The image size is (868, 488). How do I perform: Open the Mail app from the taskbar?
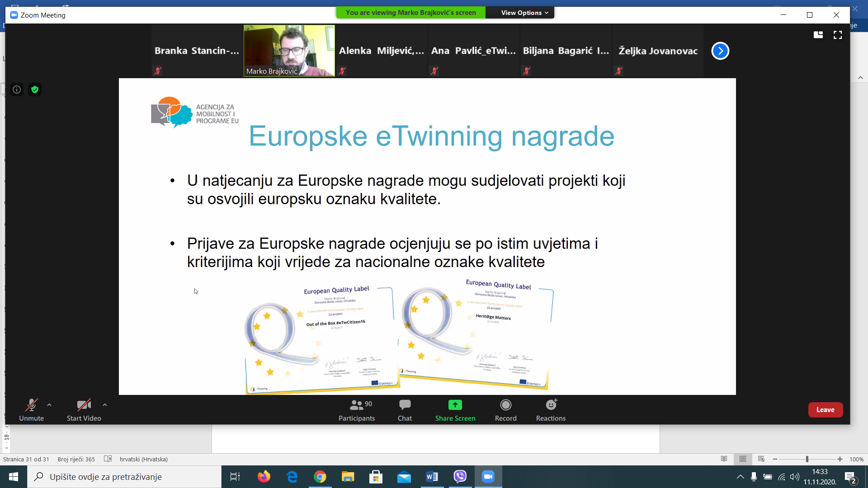(404, 477)
